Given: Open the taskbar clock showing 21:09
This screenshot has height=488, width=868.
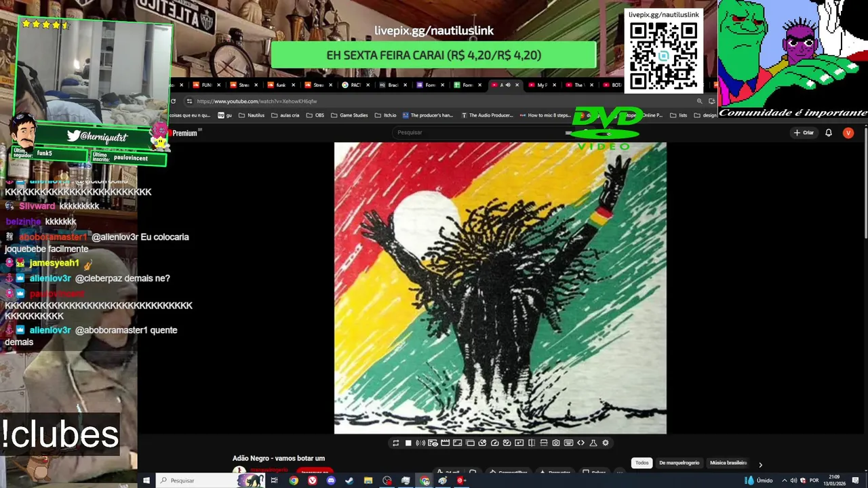Looking at the screenshot, I should tap(836, 481).
